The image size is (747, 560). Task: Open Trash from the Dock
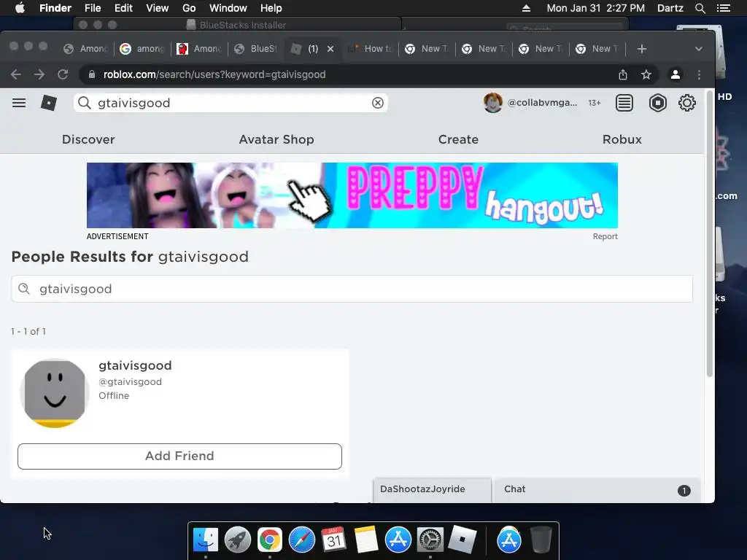coord(541,540)
